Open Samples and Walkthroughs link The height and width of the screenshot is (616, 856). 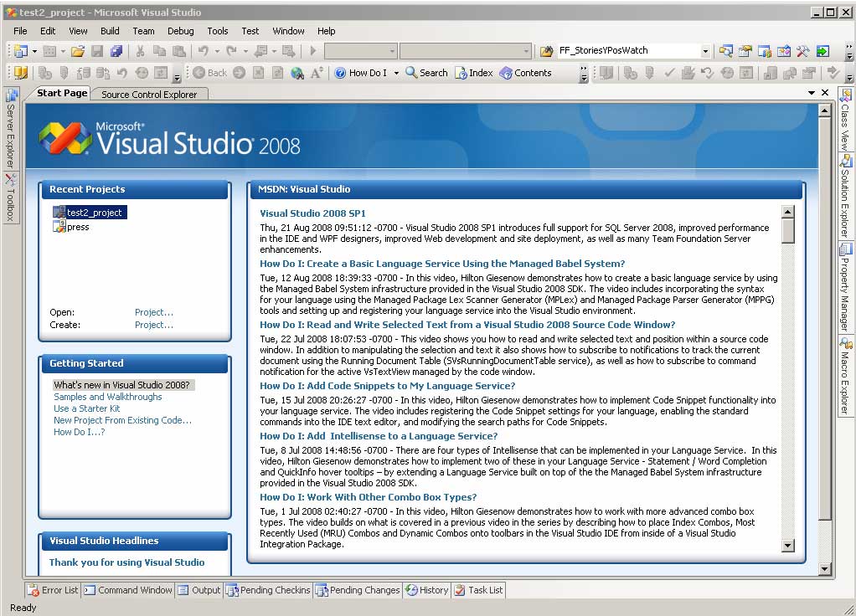pyautogui.click(x=107, y=397)
